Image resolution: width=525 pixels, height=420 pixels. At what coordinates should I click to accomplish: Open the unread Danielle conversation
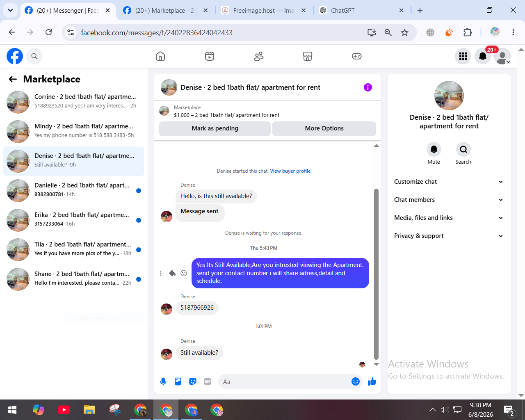pos(74,190)
